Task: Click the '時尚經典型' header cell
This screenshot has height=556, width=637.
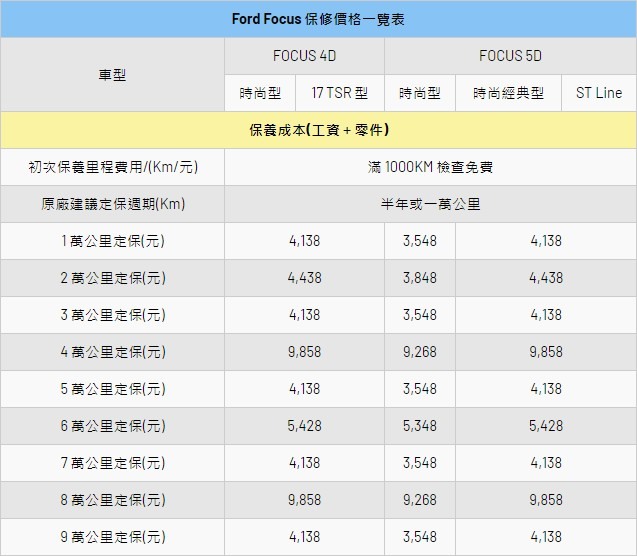Action: [508, 93]
